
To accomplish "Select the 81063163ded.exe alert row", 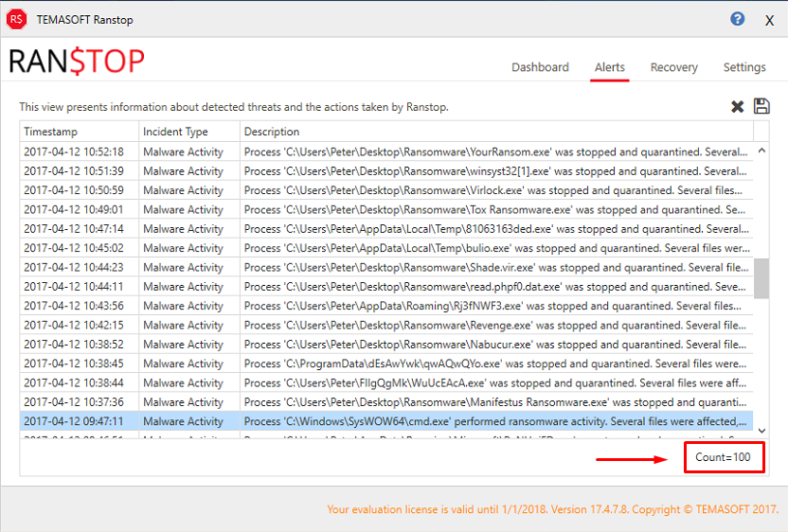I will [386, 229].
